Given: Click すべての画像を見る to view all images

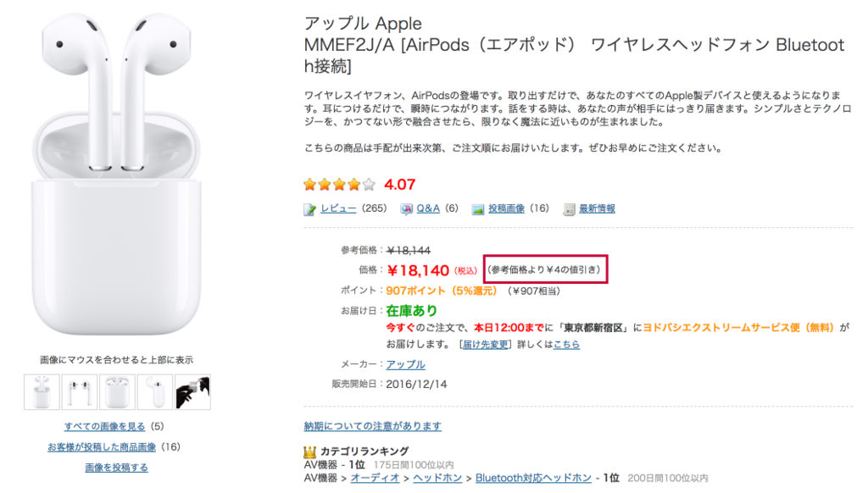Looking at the screenshot, I should [x=104, y=426].
